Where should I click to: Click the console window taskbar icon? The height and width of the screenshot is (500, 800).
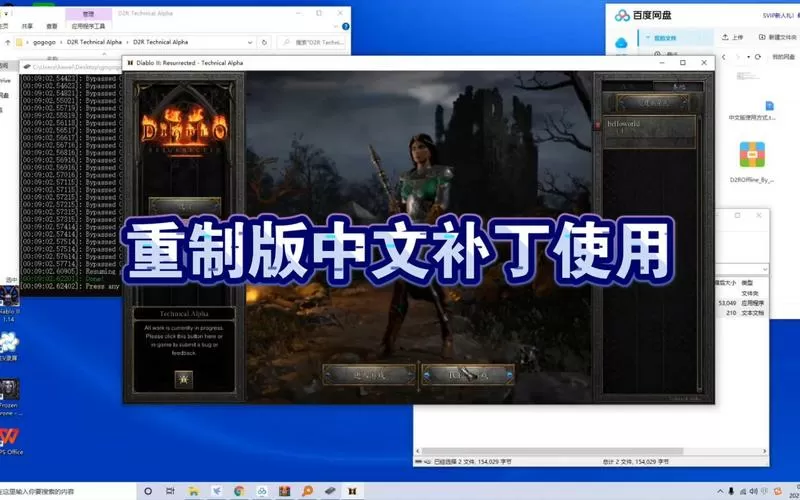[330, 491]
